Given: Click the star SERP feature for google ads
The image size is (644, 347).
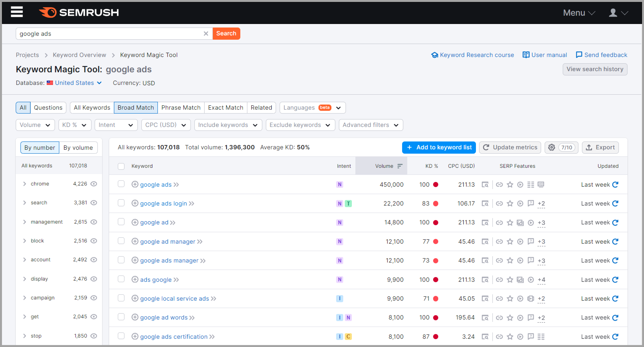Looking at the screenshot, I should tap(510, 185).
